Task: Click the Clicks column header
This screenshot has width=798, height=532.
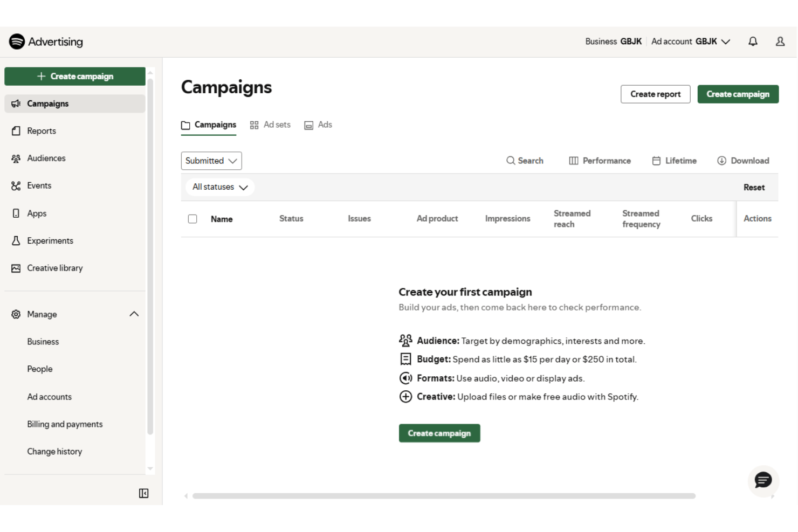Action: pos(701,219)
